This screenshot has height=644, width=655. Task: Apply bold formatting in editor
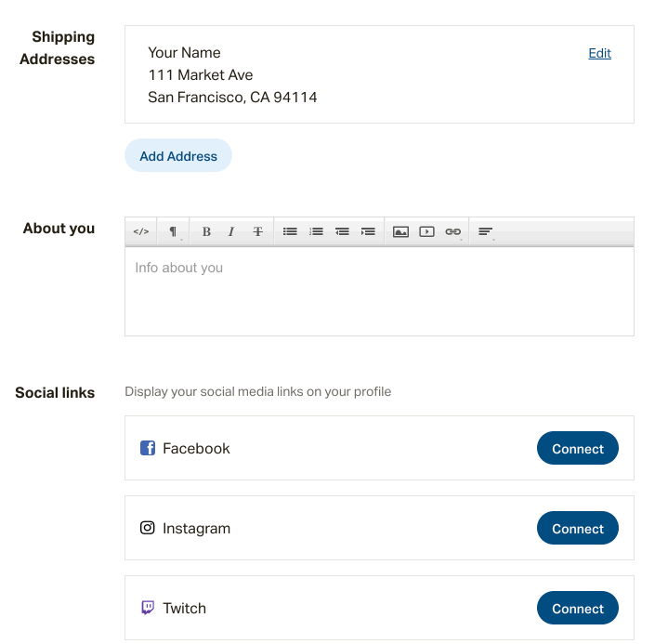(x=206, y=231)
